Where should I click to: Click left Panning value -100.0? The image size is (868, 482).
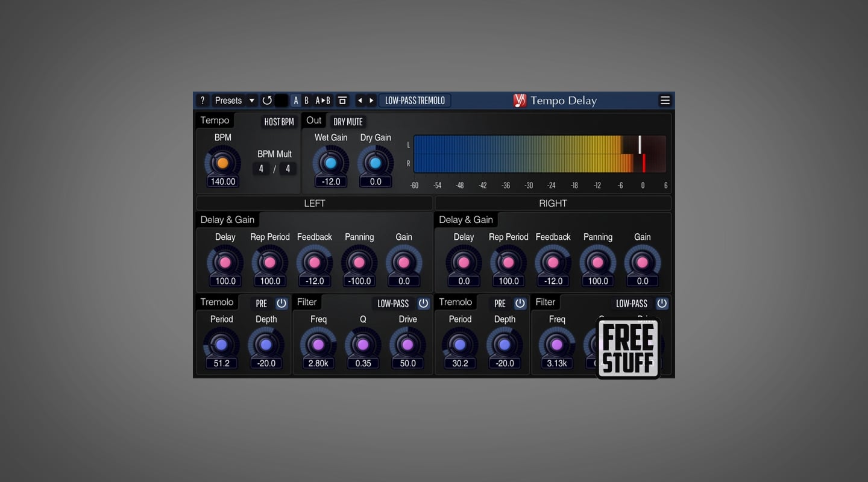pos(359,281)
